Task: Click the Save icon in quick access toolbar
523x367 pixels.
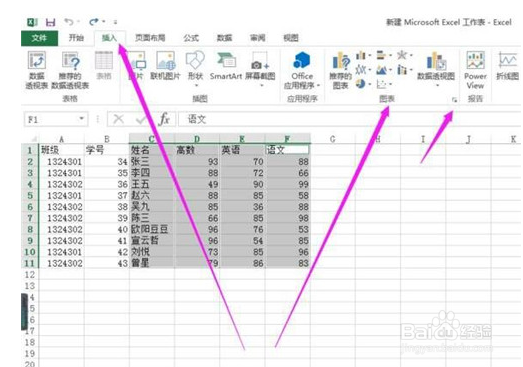Action: [x=50, y=22]
